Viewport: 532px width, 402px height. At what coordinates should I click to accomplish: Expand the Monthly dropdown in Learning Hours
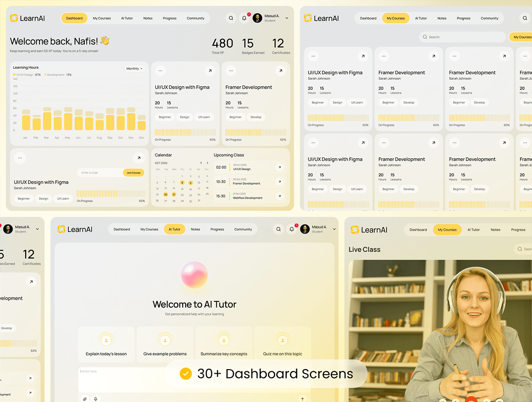click(x=135, y=69)
